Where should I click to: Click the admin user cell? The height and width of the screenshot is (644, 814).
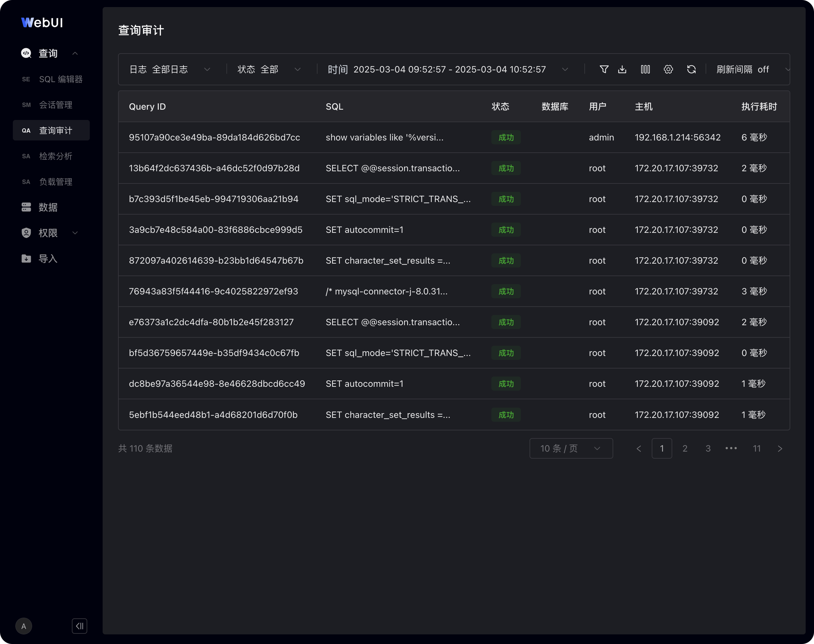click(x=601, y=137)
